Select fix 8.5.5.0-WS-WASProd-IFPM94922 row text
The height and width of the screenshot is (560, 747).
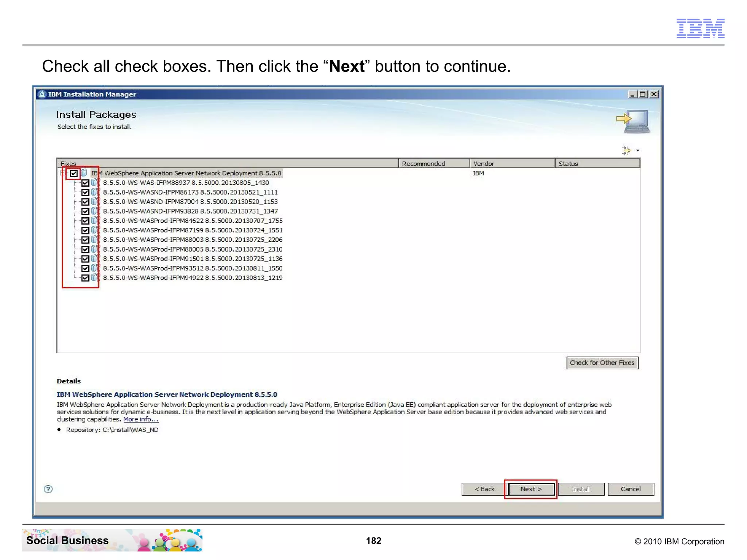tap(193, 278)
